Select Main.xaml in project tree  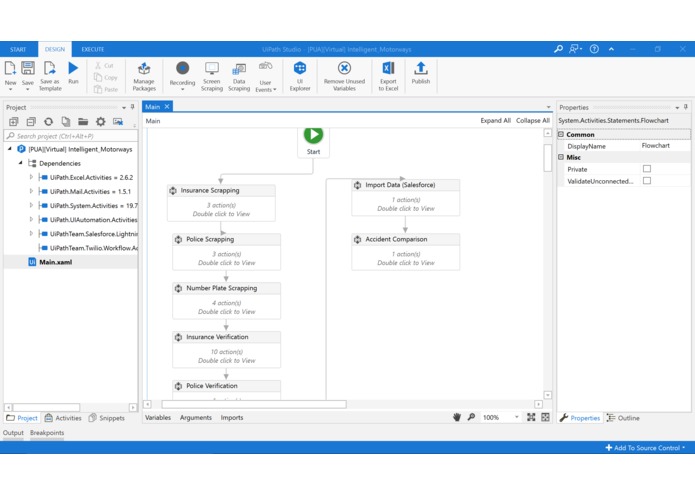(x=56, y=262)
